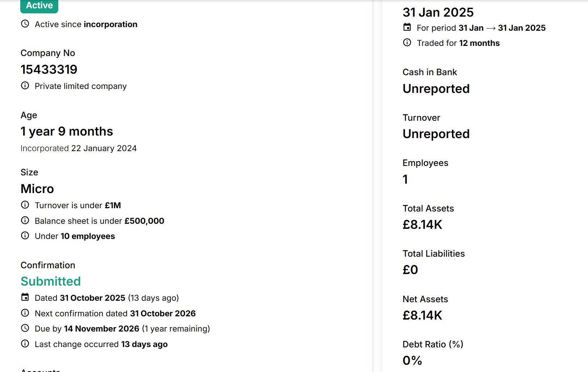Click info icon beside Last change occurred
This screenshot has height=372, width=588.
click(25, 344)
